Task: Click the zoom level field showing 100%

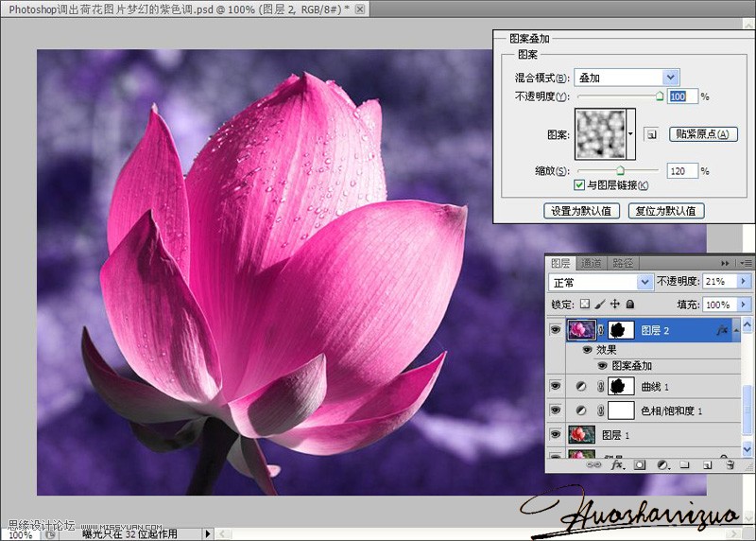Action: coord(21,534)
